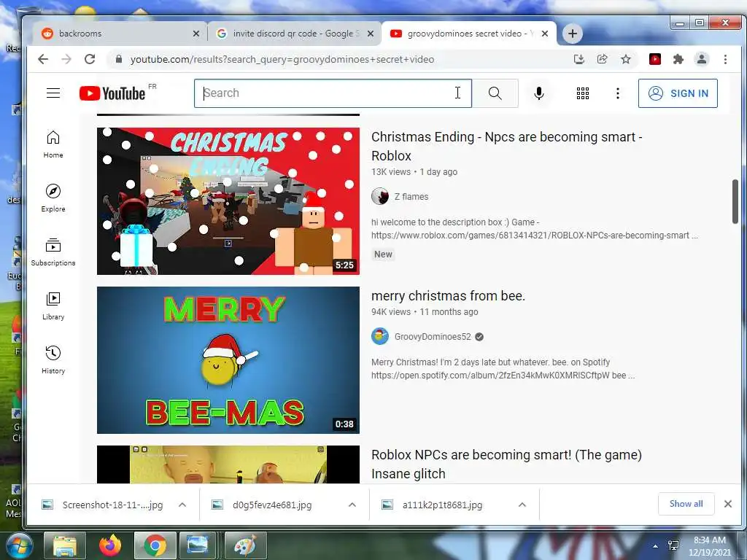Click Show all downloads button
747x560 pixels.
[x=686, y=504]
